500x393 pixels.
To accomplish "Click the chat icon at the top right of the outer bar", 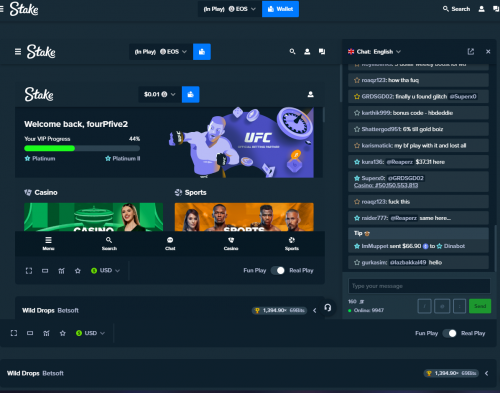I will click(x=496, y=9).
